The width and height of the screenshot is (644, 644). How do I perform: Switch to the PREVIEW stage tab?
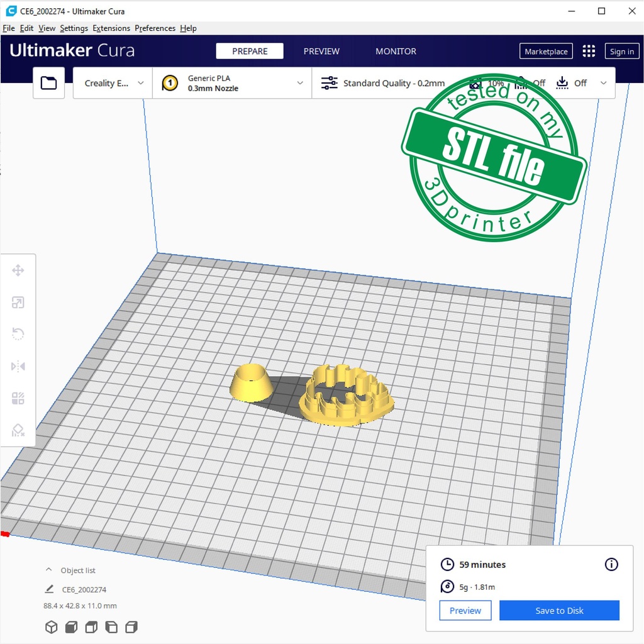point(321,52)
